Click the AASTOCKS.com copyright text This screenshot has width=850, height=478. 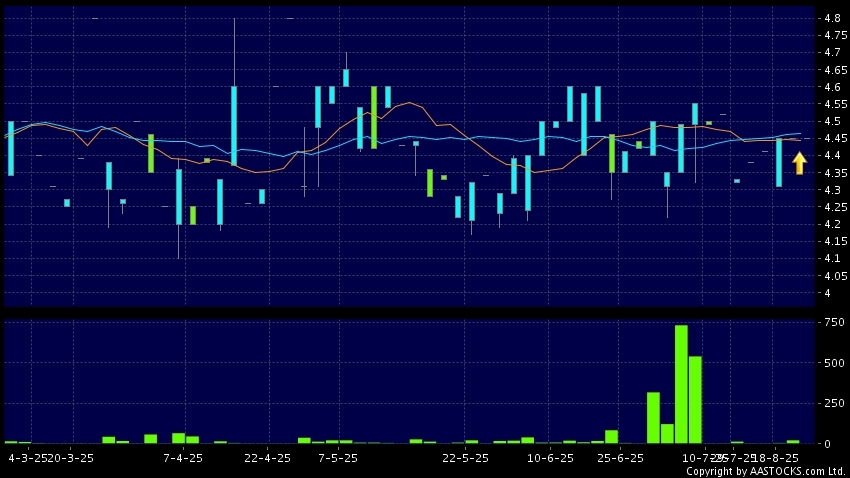click(765, 471)
